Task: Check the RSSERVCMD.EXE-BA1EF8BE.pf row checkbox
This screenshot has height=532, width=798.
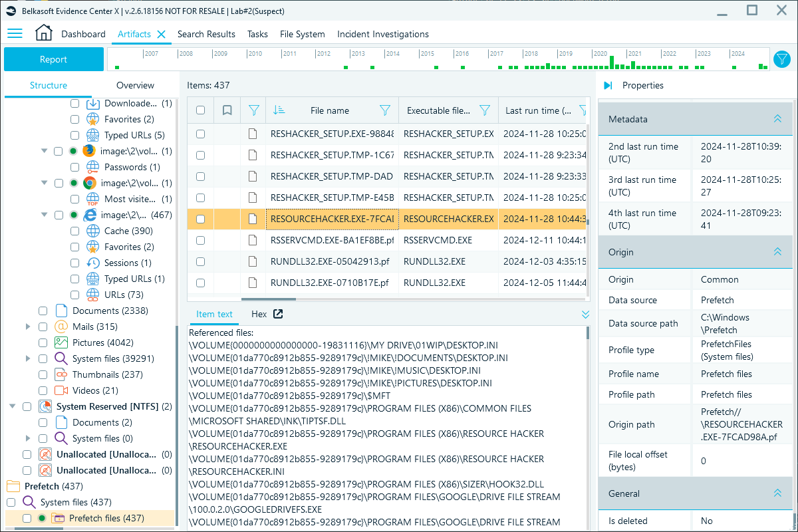Action: point(200,240)
